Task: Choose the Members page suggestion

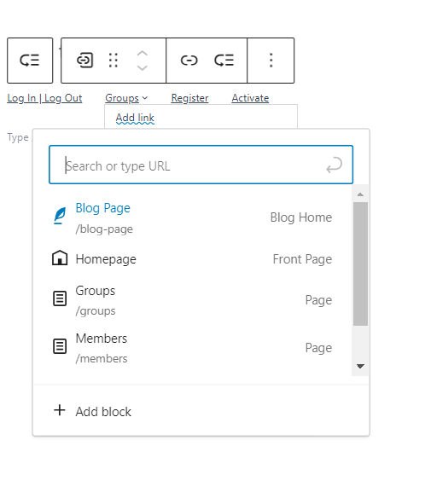Action: (192, 348)
